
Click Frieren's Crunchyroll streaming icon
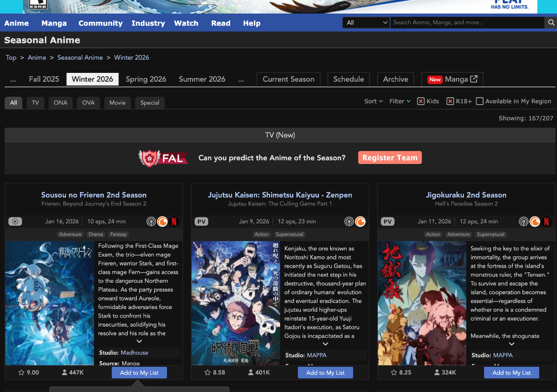point(162,222)
